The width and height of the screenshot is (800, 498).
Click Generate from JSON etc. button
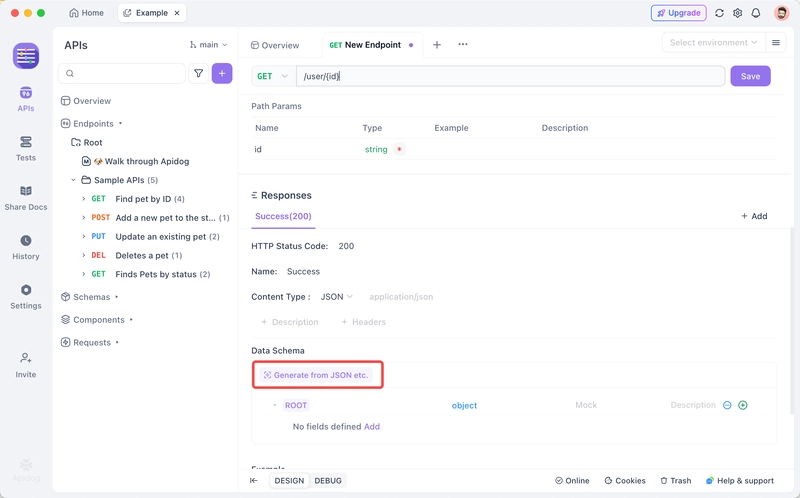(x=316, y=375)
